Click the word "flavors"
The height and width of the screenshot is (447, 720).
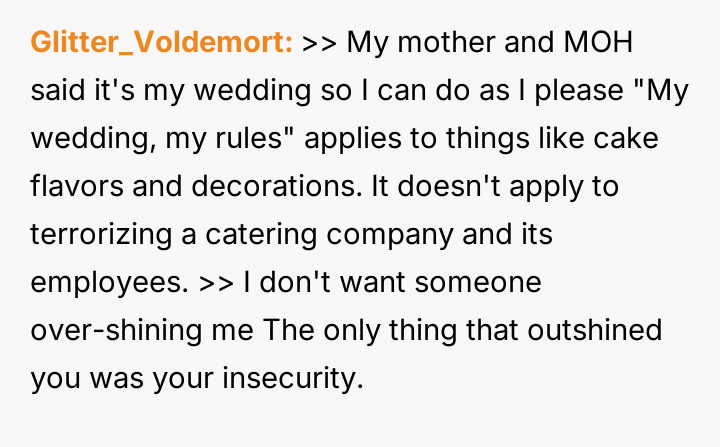[x=73, y=187]
